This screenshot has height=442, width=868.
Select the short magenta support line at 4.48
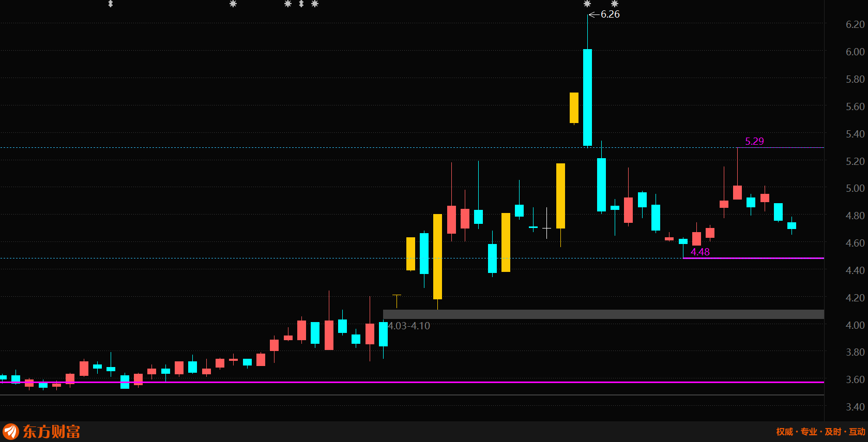753,258
